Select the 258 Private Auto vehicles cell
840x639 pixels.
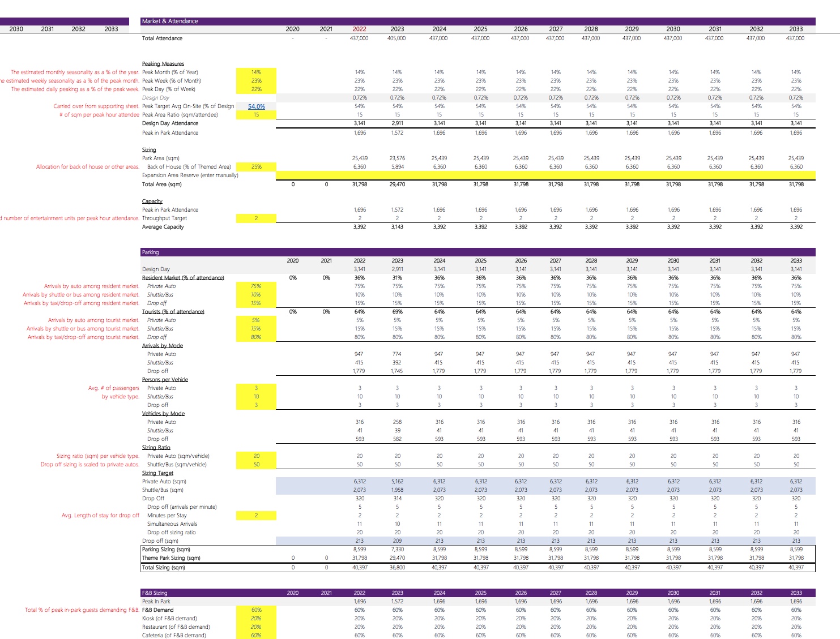tap(397, 422)
